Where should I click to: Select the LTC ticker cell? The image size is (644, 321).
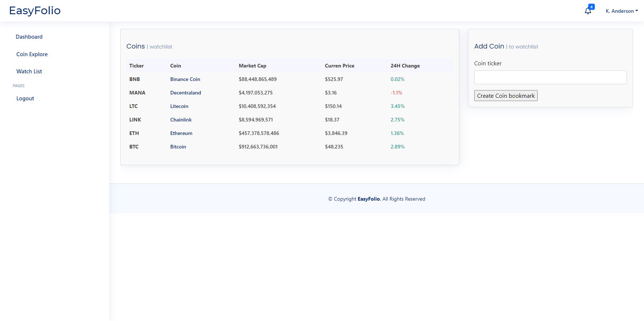click(x=133, y=106)
